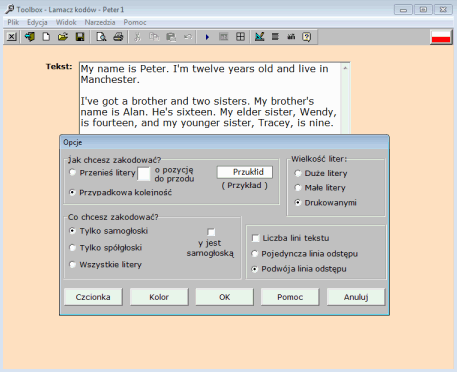Click the Opcje dialog title bar

point(224,142)
